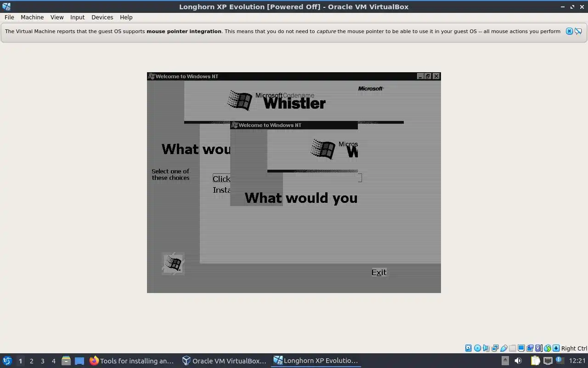Click display status icon
The image size is (588, 368).
click(521, 348)
